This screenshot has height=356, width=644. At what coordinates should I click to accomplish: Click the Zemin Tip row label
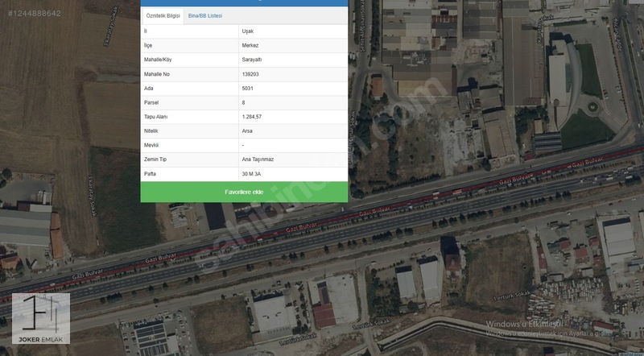point(155,159)
